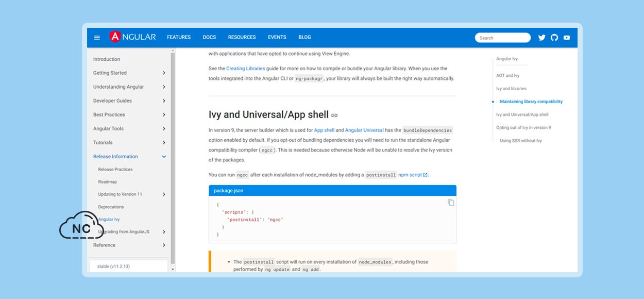Open Angular's GitHub repository icon
The image size is (644, 299).
coord(554,38)
